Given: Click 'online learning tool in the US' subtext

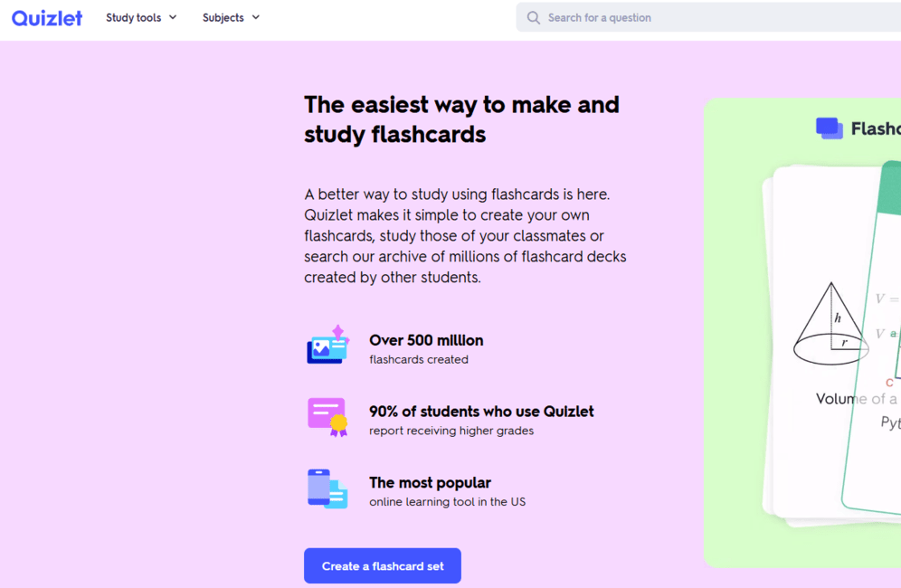Looking at the screenshot, I should (447, 501).
